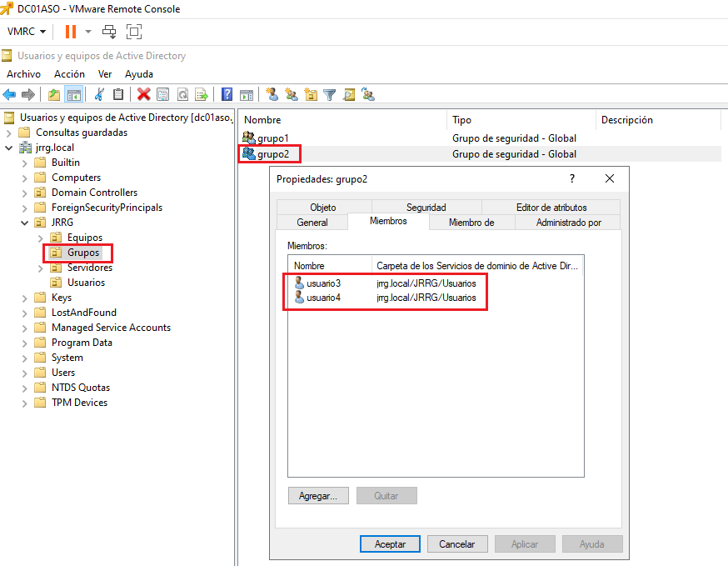Click the Cut scissors icon
The width and height of the screenshot is (728, 566).
pyautogui.click(x=99, y=95)
